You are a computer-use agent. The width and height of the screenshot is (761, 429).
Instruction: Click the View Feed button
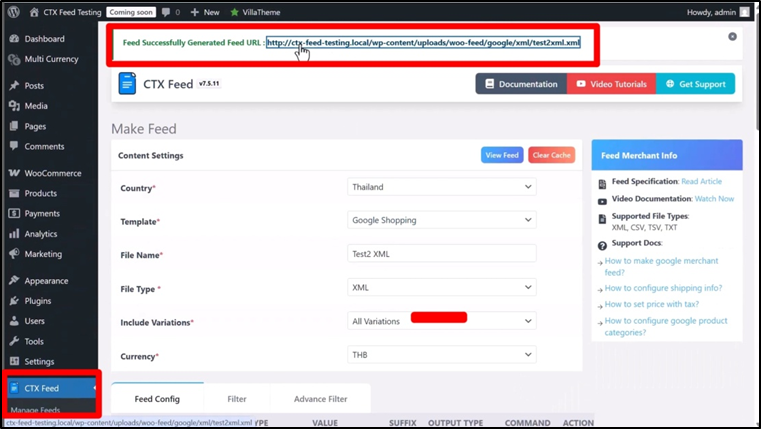(501, 155)
